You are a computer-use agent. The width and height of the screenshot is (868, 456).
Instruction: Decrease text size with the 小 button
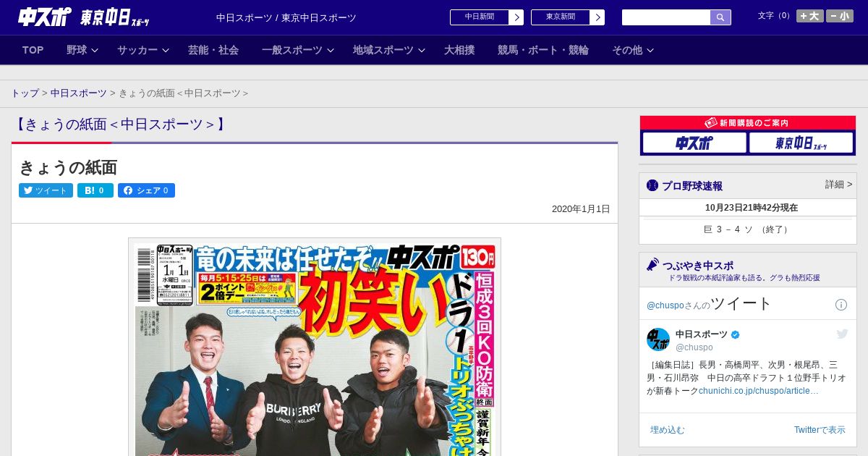pyautogui.click(x=840, y=16)
